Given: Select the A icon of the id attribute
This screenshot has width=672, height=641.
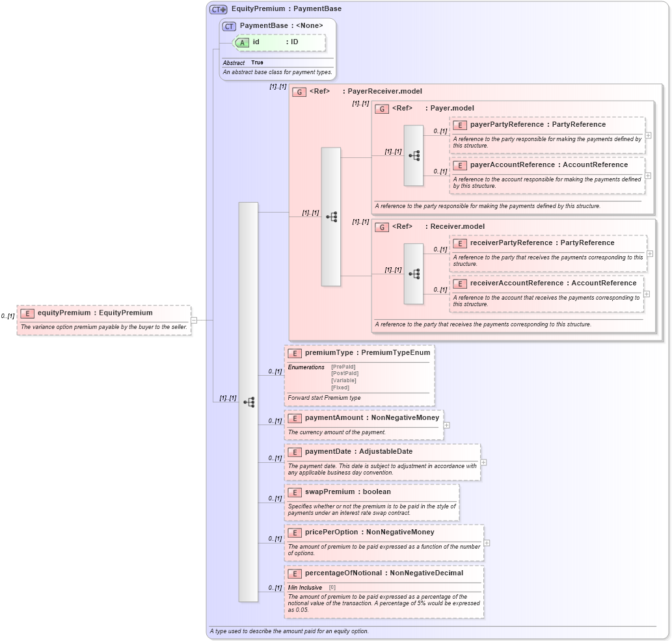Looking at the screenshot, I should coord(242,42).
